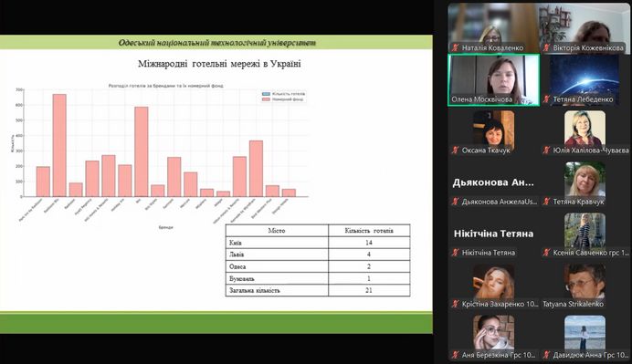This screenshot has height=364, width=632.
Task: Click muted mic icon beside Нікітчіна Тетяна
Action: 455,253
